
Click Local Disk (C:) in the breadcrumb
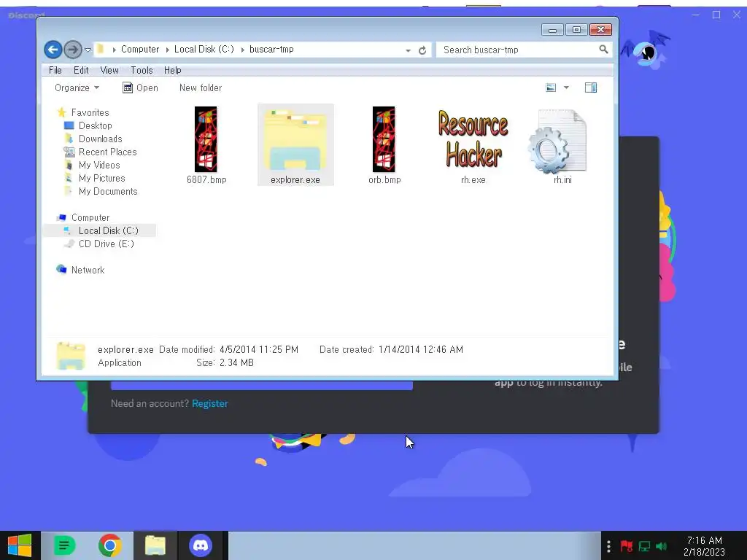(x=204, y=49)
